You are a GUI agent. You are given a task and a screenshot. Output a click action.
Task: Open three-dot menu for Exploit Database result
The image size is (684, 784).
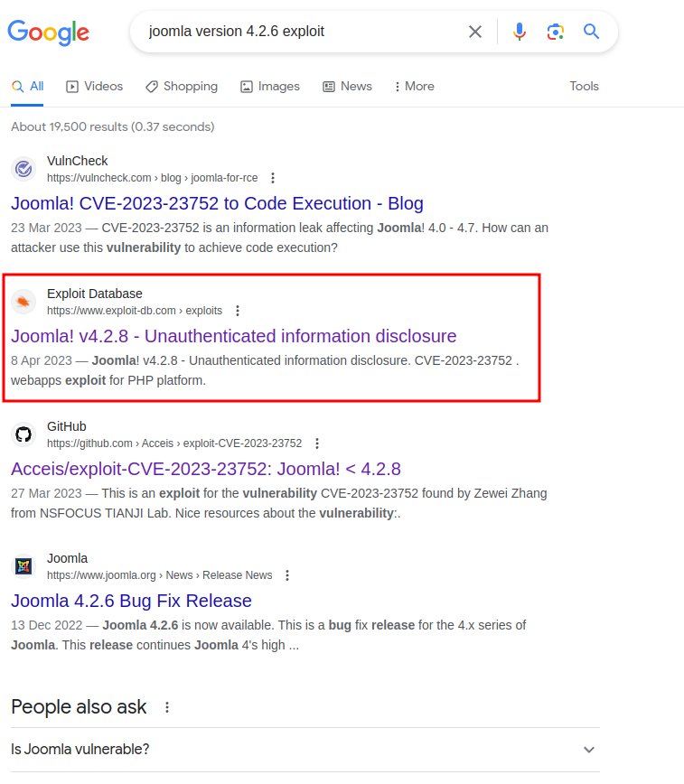tap(238, 311)
